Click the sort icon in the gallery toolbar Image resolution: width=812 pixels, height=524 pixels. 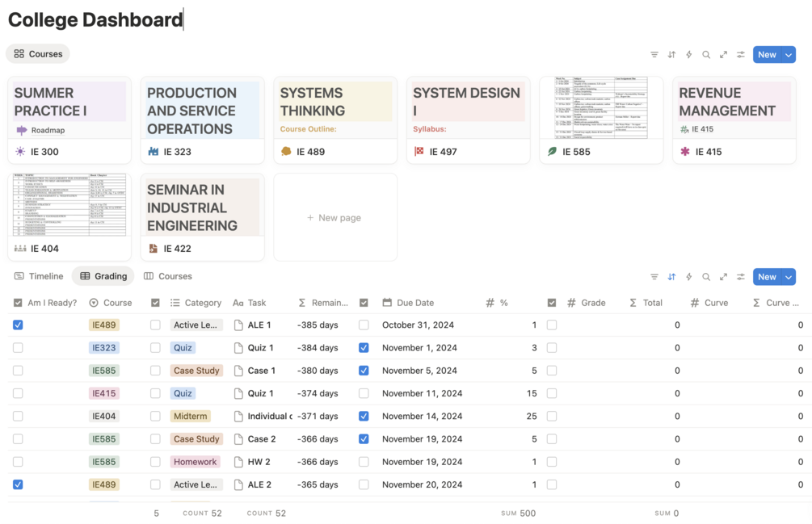point(671,55)
